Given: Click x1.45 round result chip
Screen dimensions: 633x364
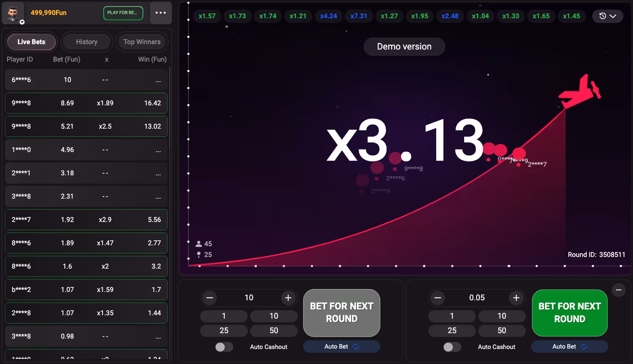Looking at the screenshot, I should pyautogui.click(x=572, y=16).
